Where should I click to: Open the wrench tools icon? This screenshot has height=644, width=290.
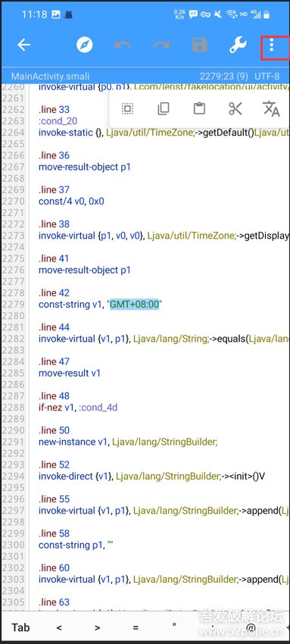[x=238, y=45]
